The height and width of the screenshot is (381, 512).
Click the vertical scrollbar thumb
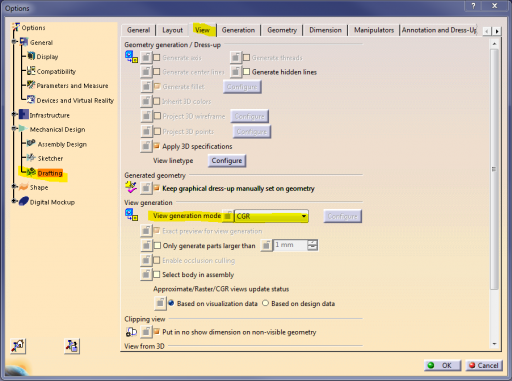point(494,169)
